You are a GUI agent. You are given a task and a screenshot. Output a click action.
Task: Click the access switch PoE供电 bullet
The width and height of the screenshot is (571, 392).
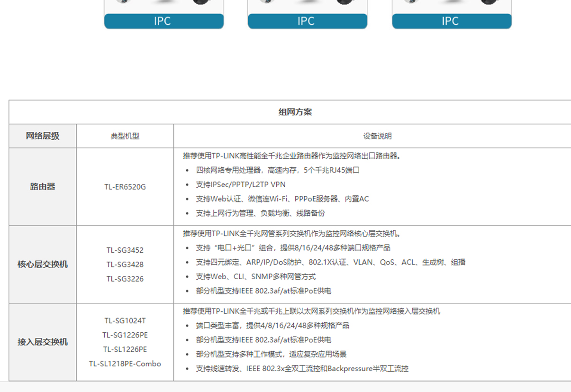(263, 340)
